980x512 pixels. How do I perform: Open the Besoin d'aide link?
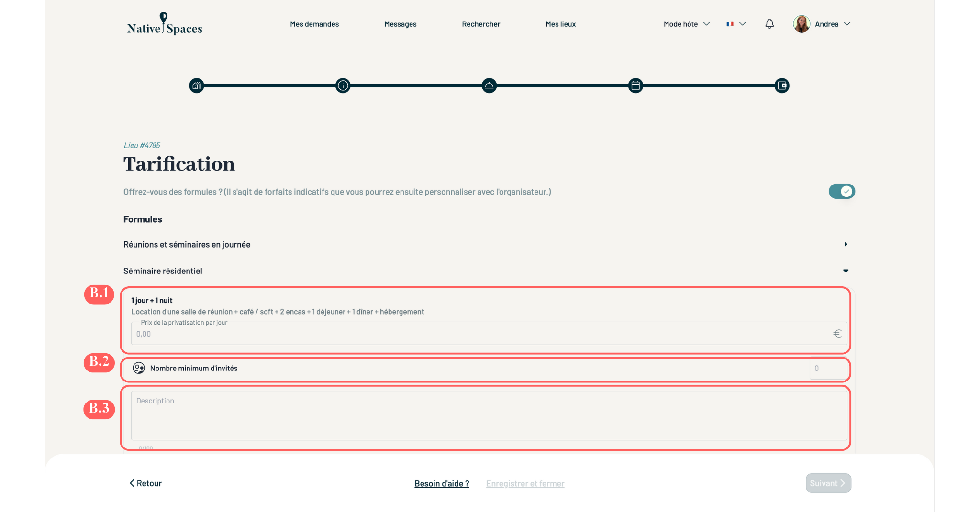(x=442, y=484)
